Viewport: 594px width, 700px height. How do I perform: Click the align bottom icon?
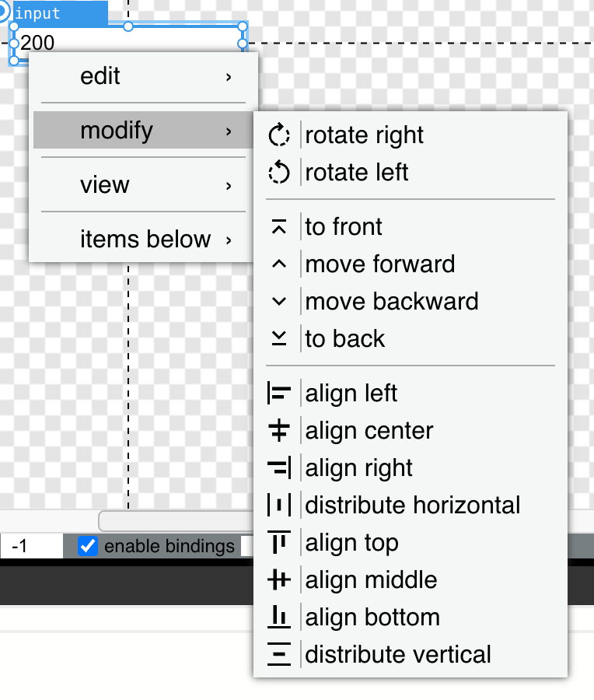coord(278,618)
